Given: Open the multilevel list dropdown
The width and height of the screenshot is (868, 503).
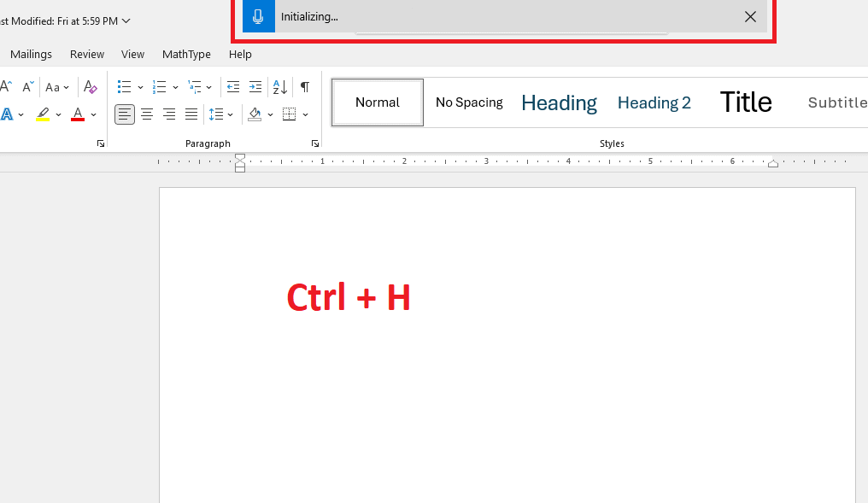Looking at the screenshot, I should pos(208,87).
